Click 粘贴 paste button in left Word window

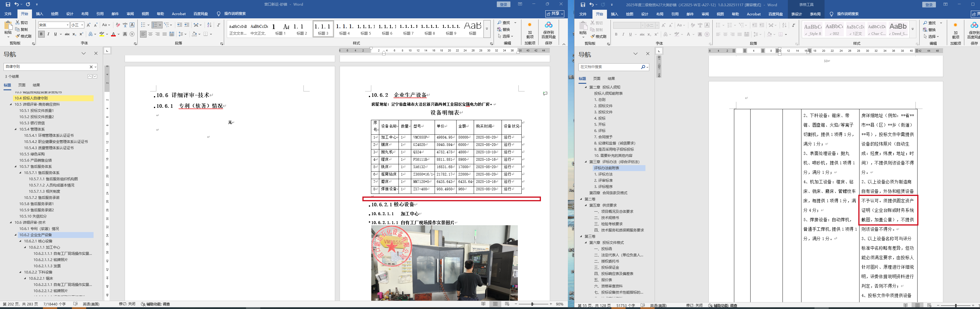[x=8, y=29]
